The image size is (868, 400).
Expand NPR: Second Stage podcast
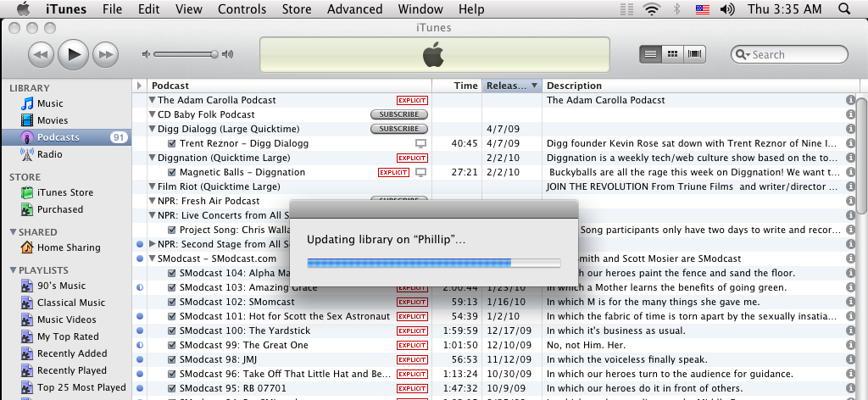[x=153, y=244]
